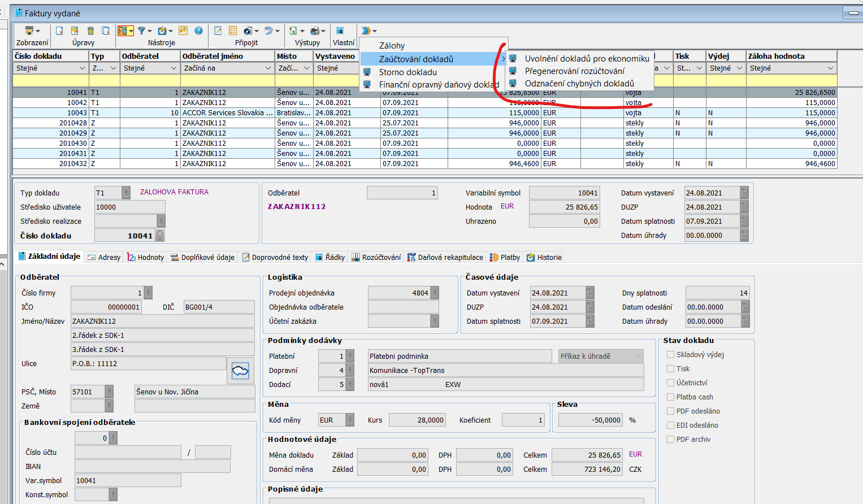863x504 pixels.
Task: Open the Odběratel jméno 'Začíná na' filter dropdown
Action: (268, 68)
